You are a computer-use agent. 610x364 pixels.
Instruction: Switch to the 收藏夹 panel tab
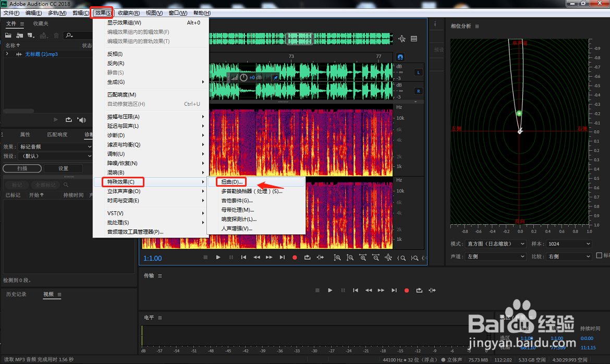(x=41, y=24)
